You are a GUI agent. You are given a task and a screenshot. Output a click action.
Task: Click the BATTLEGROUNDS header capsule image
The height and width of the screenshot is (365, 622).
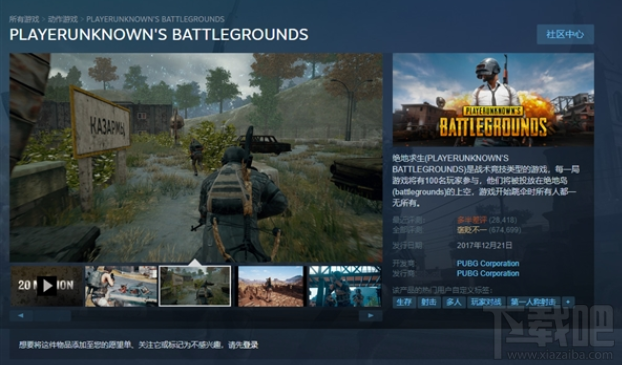point(493,100)
